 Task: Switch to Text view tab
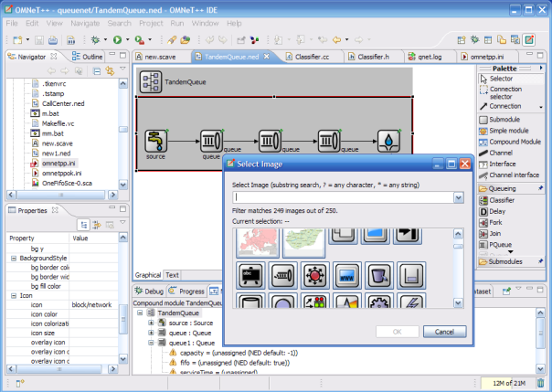(x=172, y=274)
